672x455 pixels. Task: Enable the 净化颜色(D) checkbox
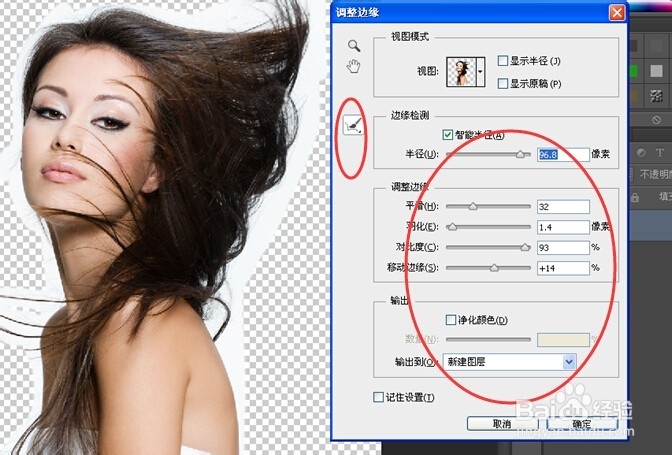coord(450,320)
